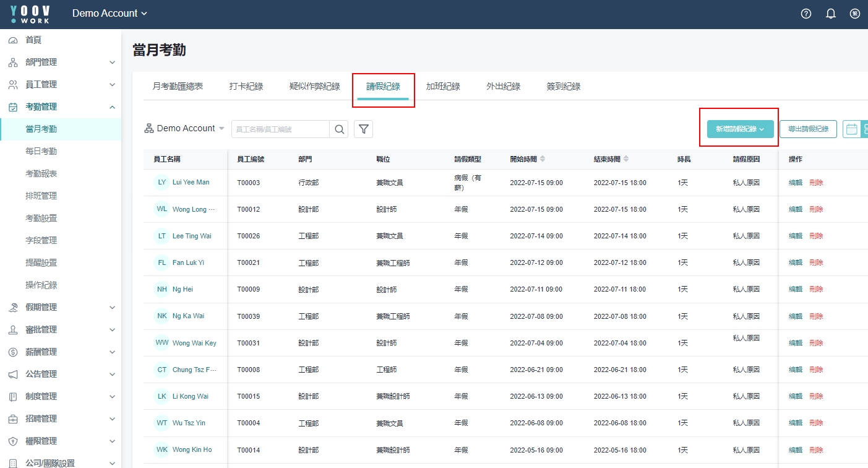Open the filter funnel icon

[x=364, y=129]
